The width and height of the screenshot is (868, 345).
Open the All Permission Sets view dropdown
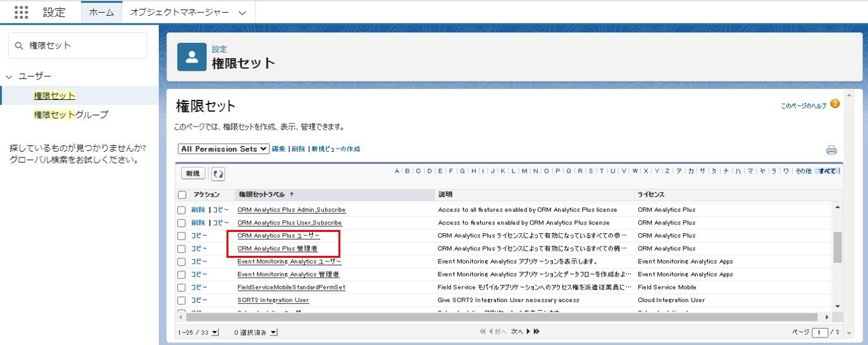pos(224,148)
